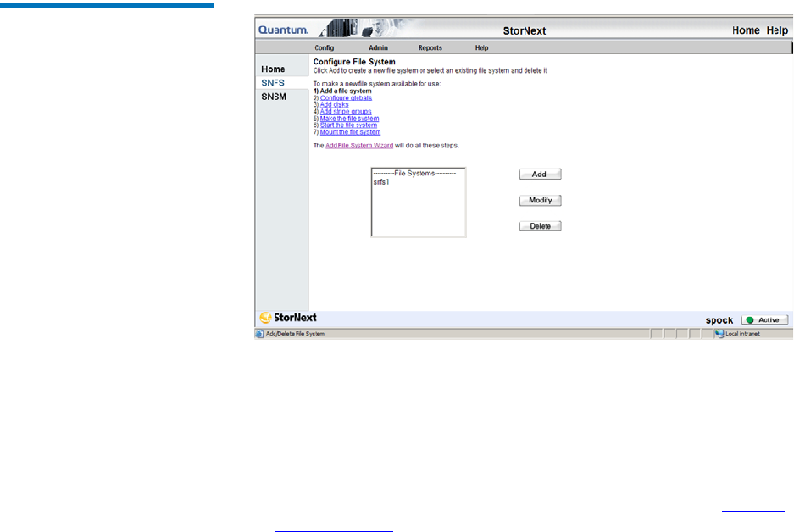
Task: Click the spock host name label
Action: pyautogui.click(x=719, y=320)
